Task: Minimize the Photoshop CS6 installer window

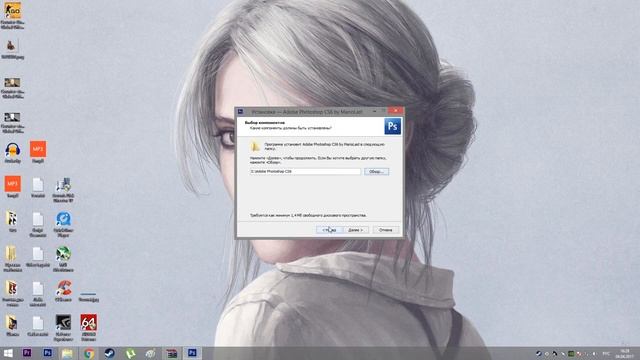Action: [374, 111]
